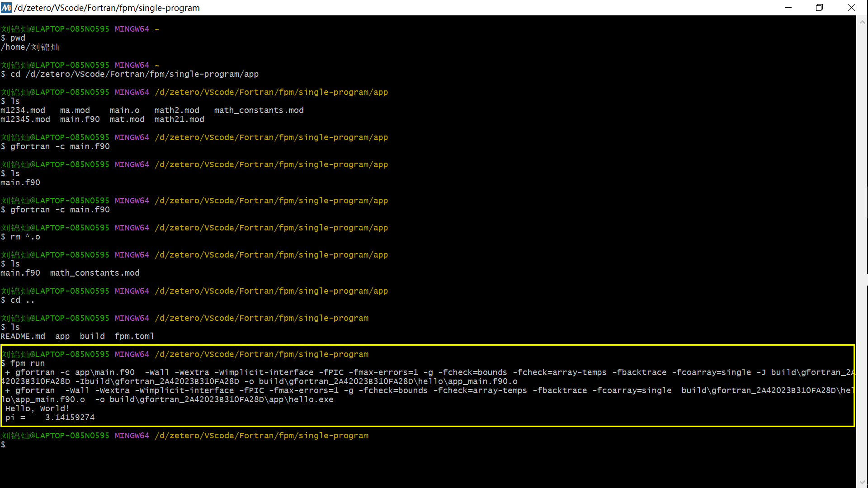Screen dimensions: 868x488
Task: Click 'math_constants.mod' in first ls output
Action: click(x=259, y=110)
